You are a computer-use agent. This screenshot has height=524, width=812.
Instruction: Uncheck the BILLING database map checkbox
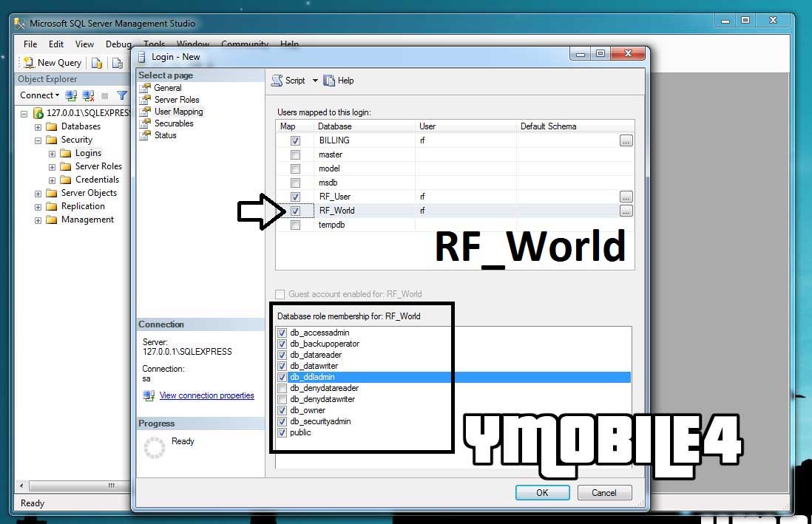[x=295, y=141]
